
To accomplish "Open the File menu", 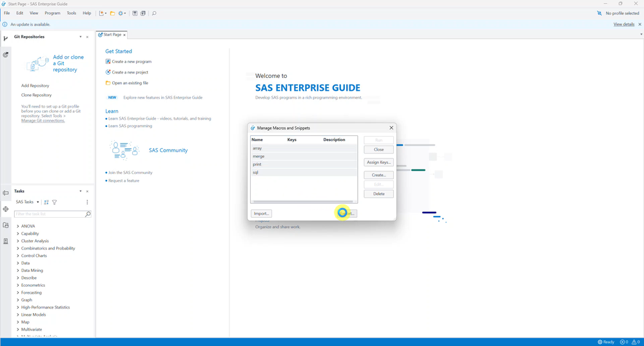I will 7,13.
